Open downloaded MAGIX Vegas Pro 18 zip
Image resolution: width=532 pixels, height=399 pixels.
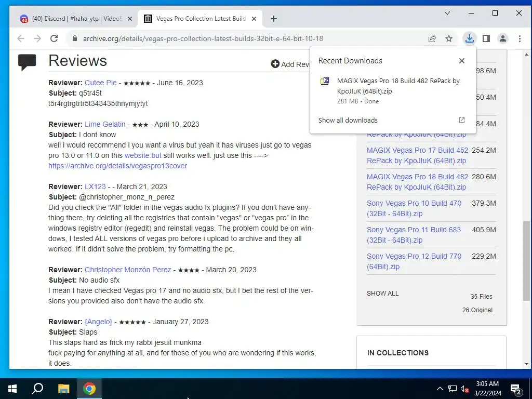pyautogui.click(x=398, y=86)
